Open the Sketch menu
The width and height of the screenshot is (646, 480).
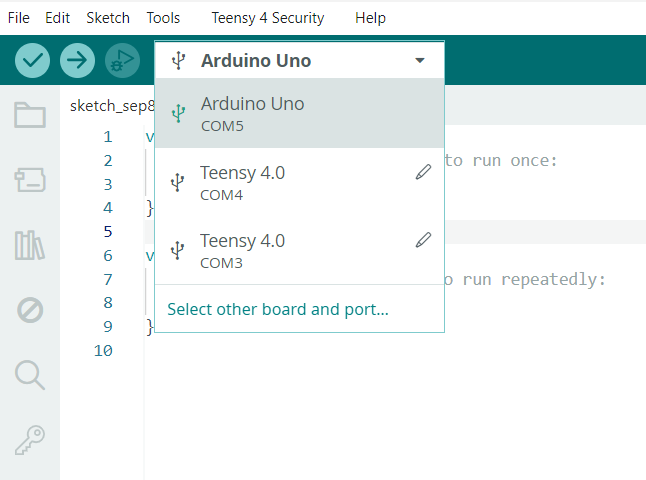[108, 18]
